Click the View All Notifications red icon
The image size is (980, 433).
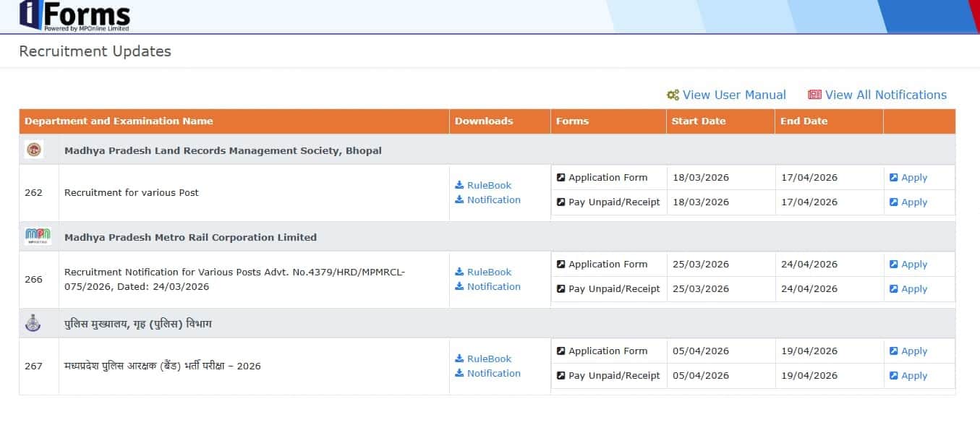click(x=814, y=95)
